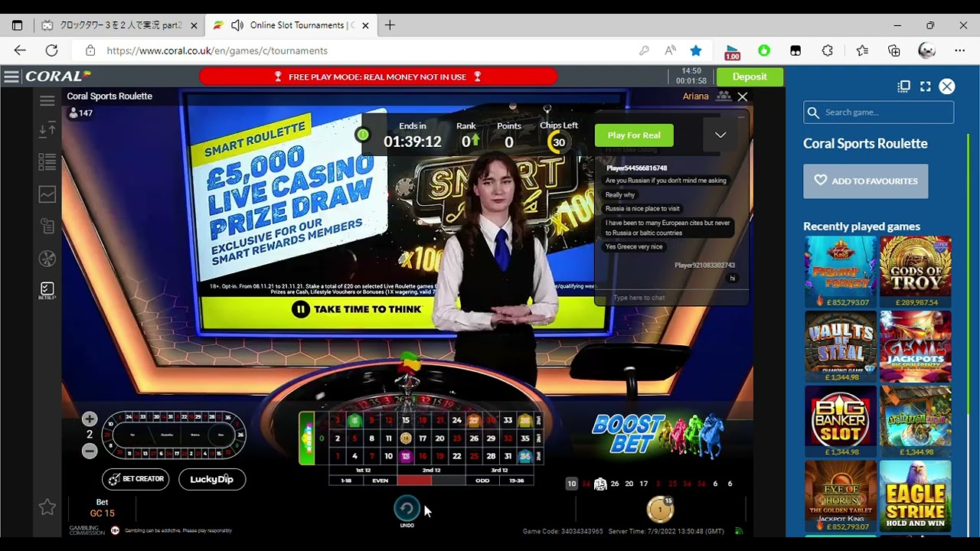Click the Undo bet button

[407, 510]
